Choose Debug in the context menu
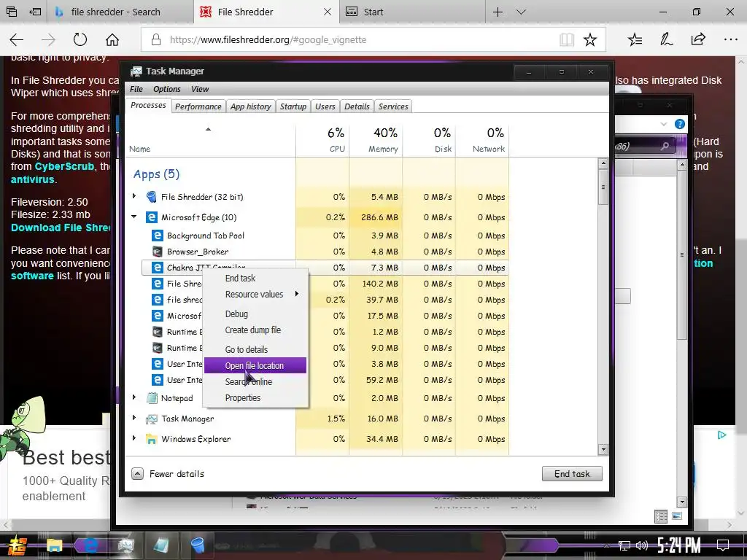 pyautogui.click(x=255, y=314)
